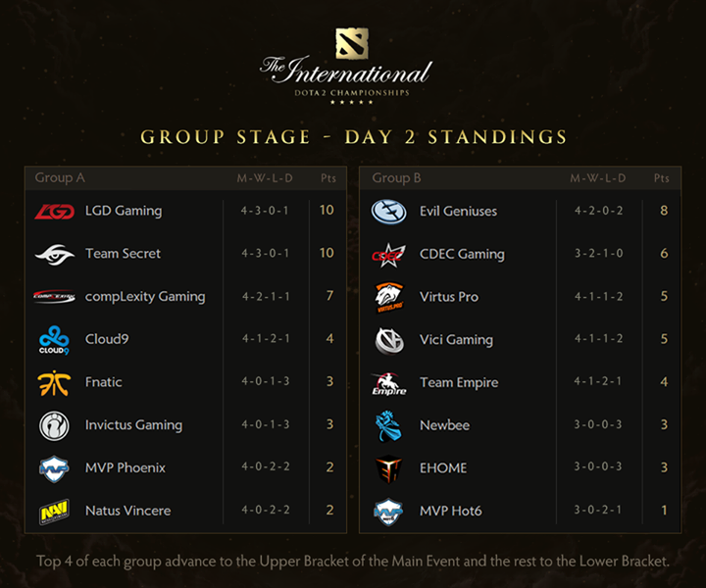Click the LGD Gaming team logo
The width and height of the screenshot is (706, 588).
click(x=54, y=212)
